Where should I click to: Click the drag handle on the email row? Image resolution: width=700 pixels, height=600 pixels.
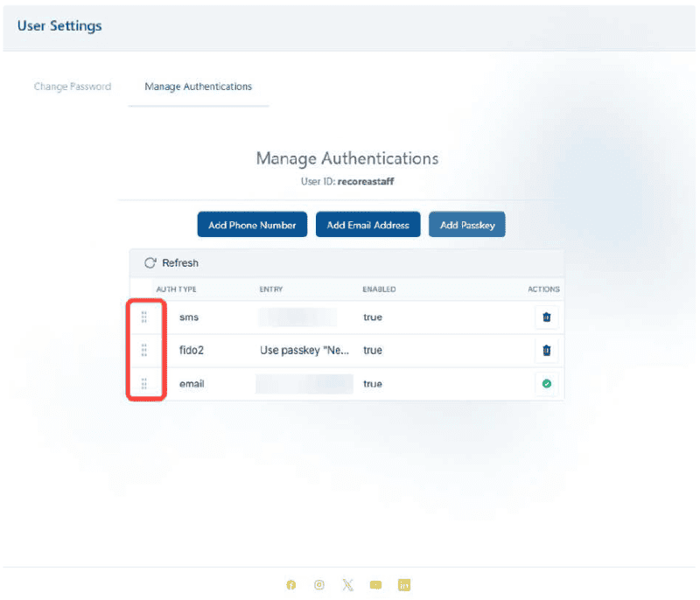[x=144, y=384]
